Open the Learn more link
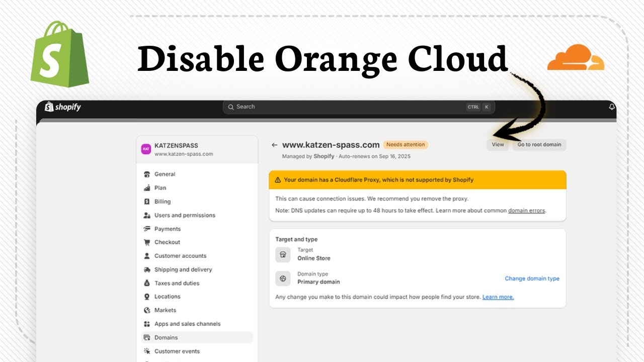 (498, 297)
